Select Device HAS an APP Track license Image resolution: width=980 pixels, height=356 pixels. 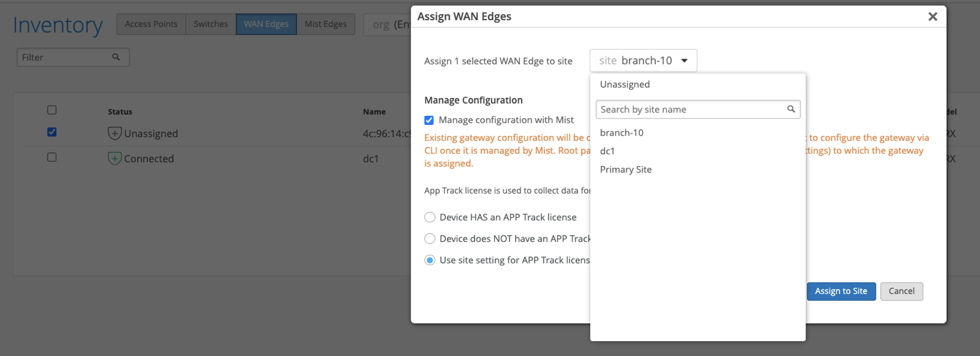[430, 218]
